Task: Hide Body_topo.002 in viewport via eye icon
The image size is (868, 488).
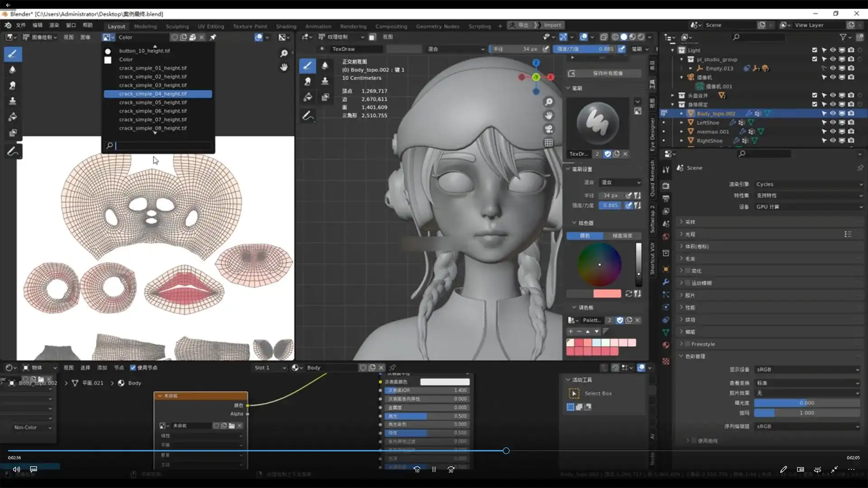Action: click(x=833, y=113)
